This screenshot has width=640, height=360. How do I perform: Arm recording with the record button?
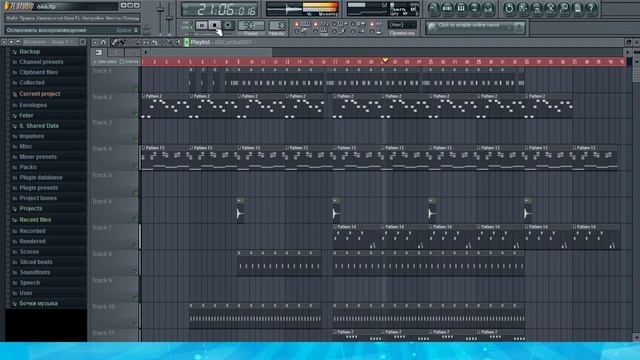pos(228,25)
